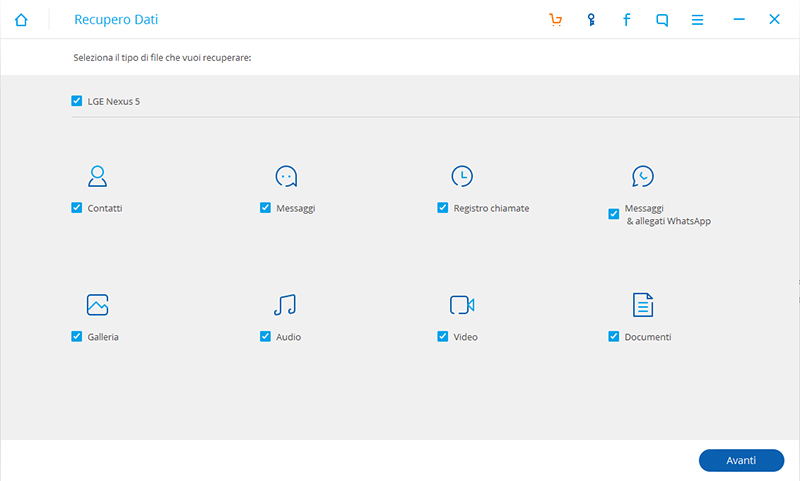Uncheck the LGE Nexus 5 checkbox
Image resolution: width=800 pixels, height=481 pixels.
(x=77, y=101)
